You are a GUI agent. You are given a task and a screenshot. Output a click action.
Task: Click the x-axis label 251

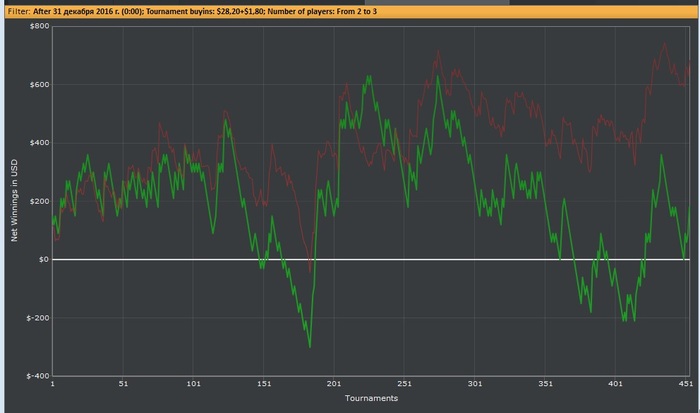404,384
